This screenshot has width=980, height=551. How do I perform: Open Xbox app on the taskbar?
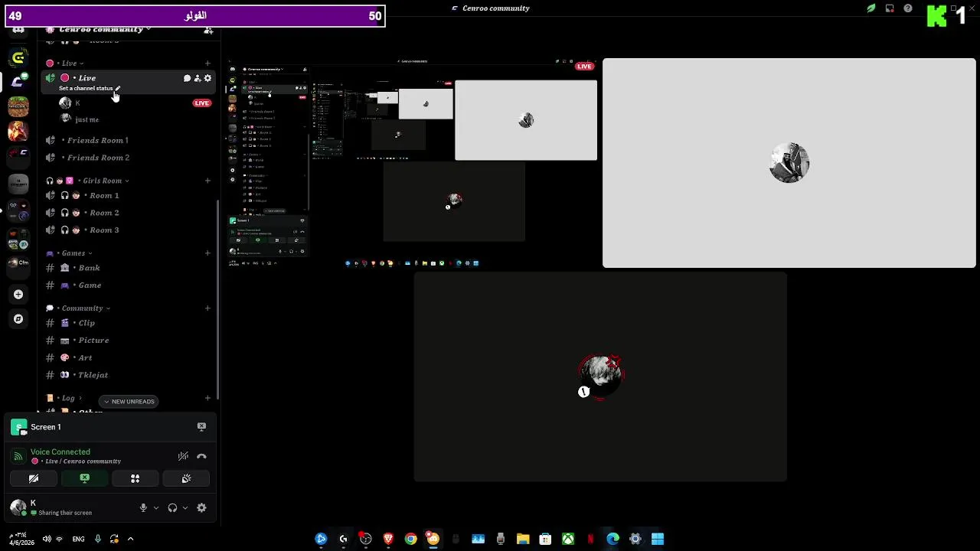pos(568,539)
